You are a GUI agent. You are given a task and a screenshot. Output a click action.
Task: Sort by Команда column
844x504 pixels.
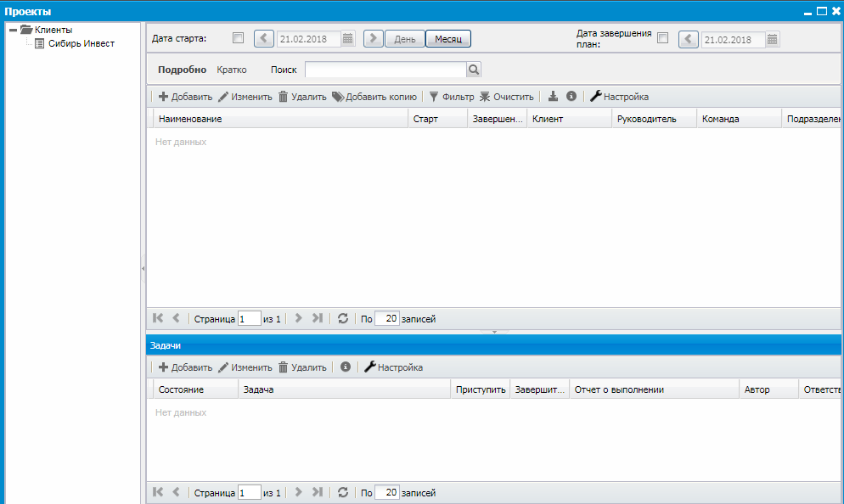[x=739, y=119]
